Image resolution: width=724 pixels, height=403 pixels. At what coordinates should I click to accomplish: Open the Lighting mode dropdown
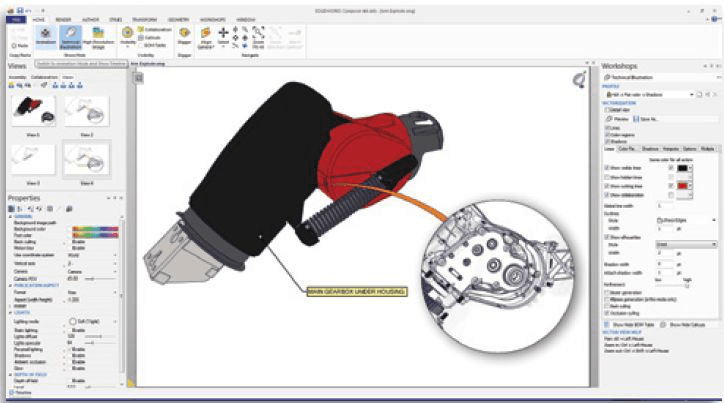[92, 321]
